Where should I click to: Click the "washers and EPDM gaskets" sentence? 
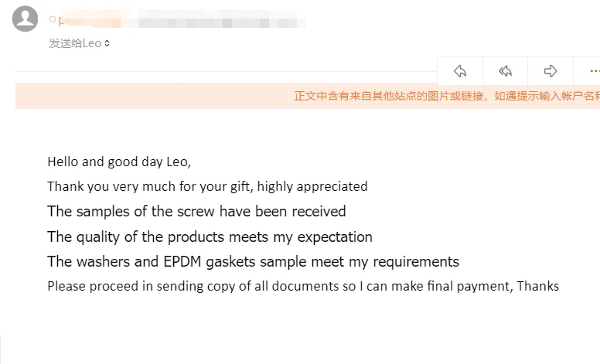(x=253, y=261)
